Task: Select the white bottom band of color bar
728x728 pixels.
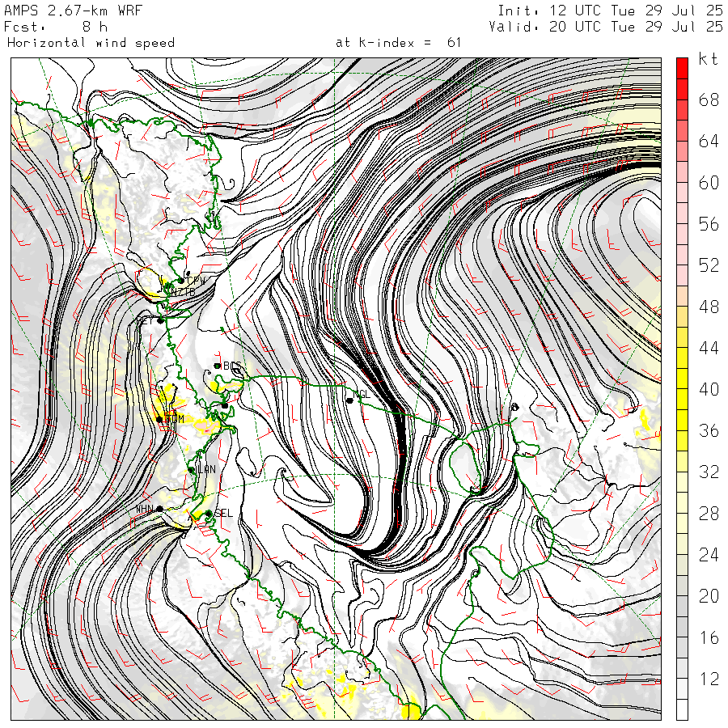Action: pos(682,709)
